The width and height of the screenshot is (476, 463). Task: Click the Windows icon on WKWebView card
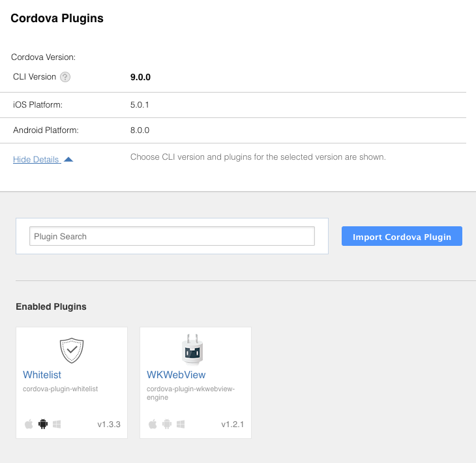pos(181,424)
